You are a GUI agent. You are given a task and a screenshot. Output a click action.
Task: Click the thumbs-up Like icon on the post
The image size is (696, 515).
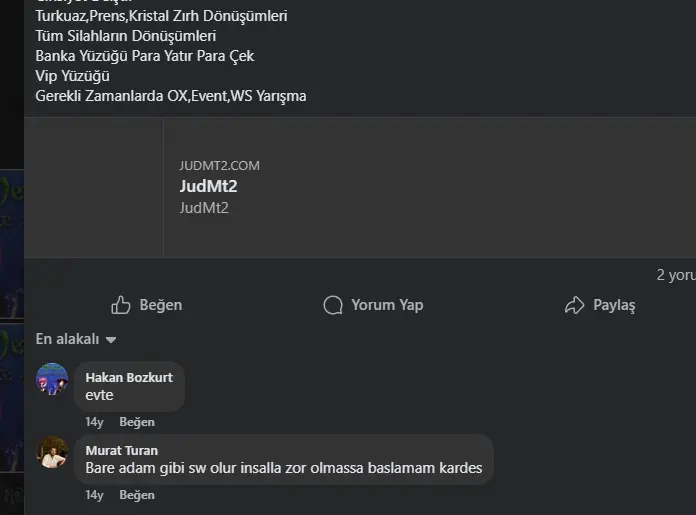coord(121,305)
